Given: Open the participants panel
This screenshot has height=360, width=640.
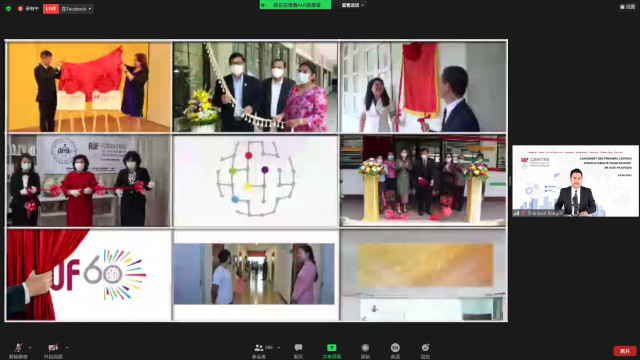Looking at the screenshot, I should [x=259, y=351].
